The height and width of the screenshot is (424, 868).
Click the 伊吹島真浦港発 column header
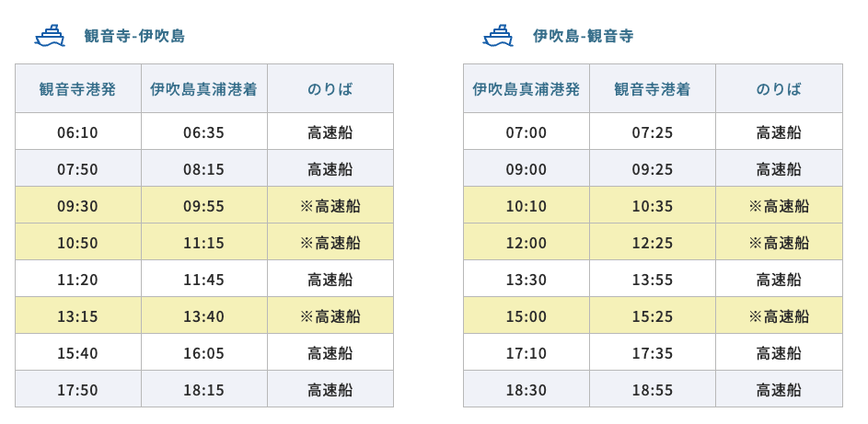tap(527, 88)
